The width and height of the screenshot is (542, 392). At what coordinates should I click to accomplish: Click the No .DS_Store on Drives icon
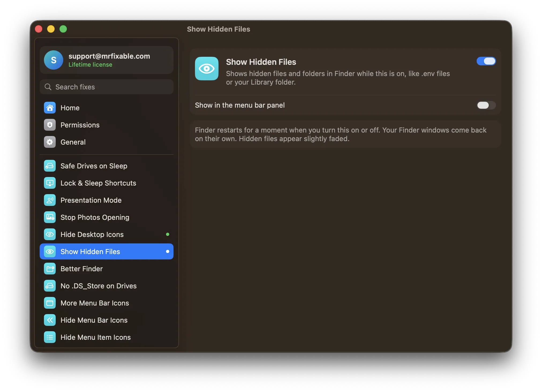point(50,286)
